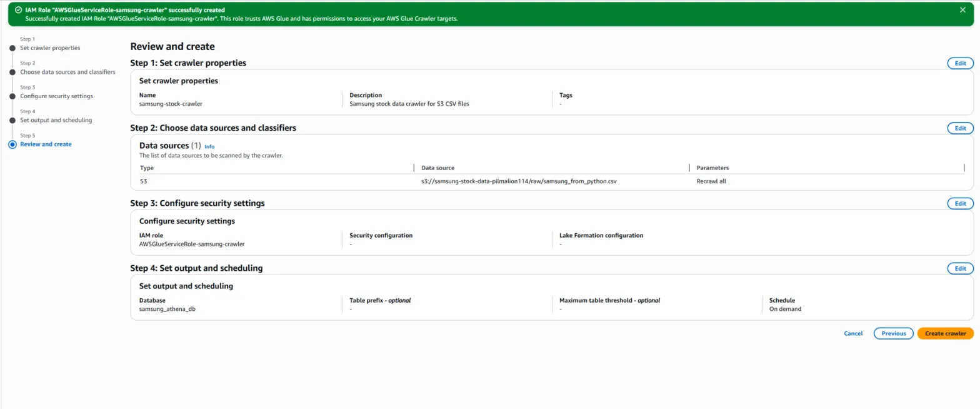Cancel the crawler creation
The width and height of the screenshot is (980, 409).
click(x=853, y=333)
